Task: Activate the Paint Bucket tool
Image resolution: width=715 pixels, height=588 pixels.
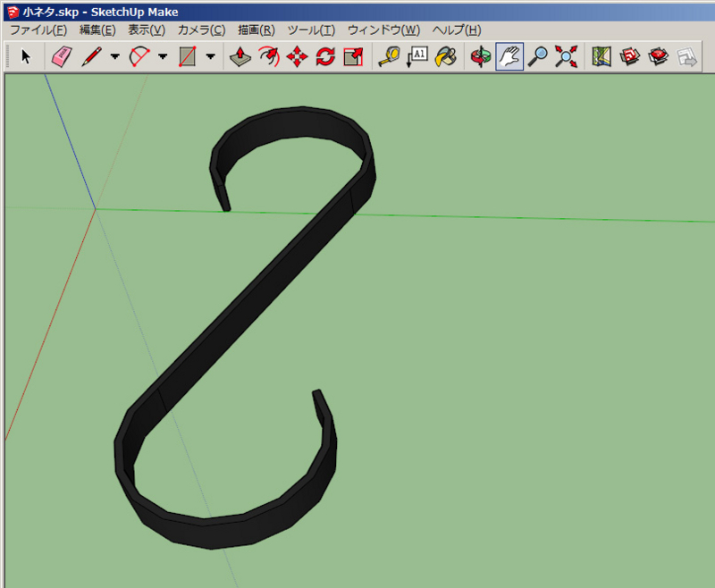Action: click(x=446, y=56)
